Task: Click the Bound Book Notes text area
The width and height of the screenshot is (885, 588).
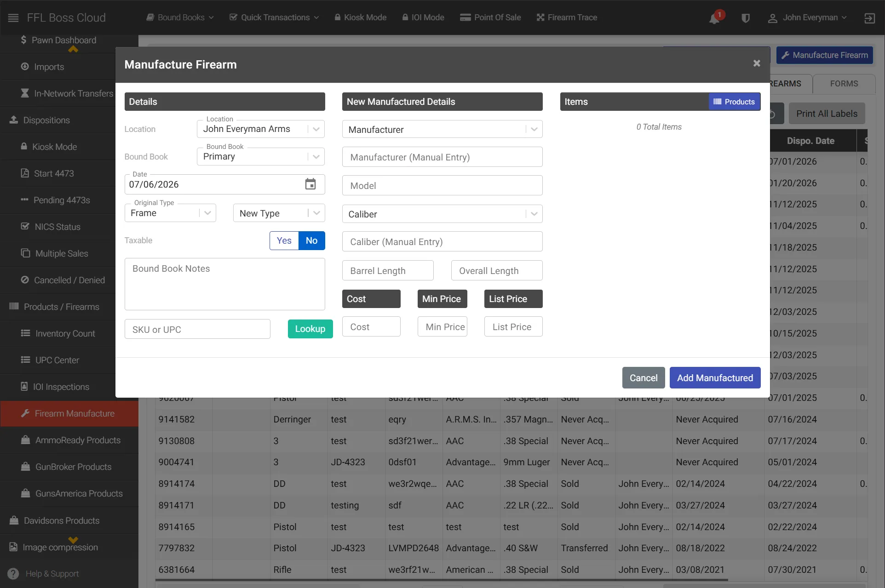Action: point(225,284)
